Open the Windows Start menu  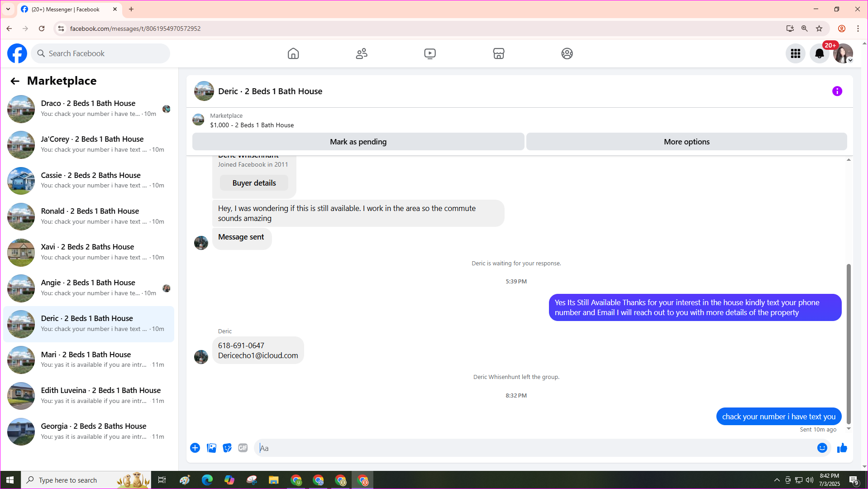(10, 480)
